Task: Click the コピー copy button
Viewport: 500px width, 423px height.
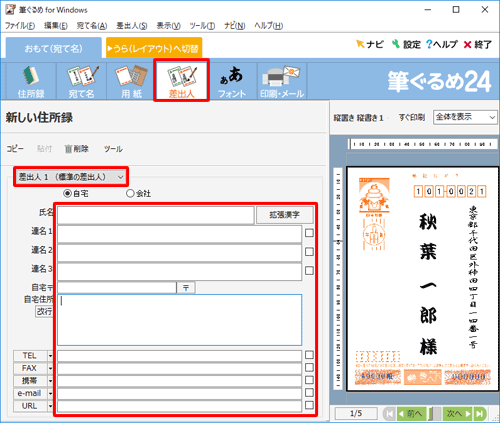Action: tap(15, 149)
